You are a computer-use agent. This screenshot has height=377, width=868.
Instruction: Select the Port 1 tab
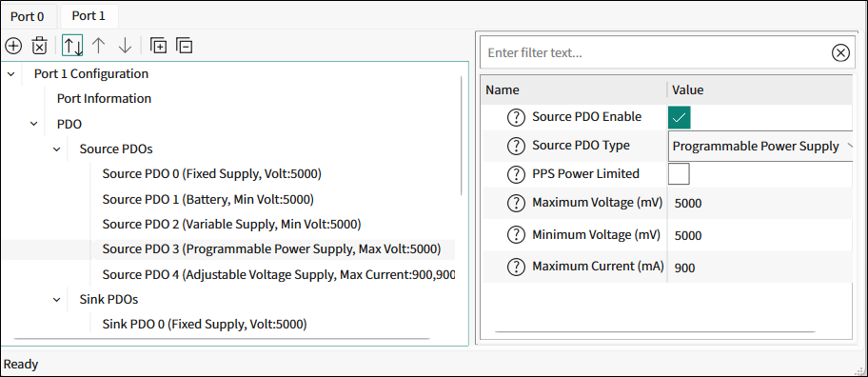point(89,16)
